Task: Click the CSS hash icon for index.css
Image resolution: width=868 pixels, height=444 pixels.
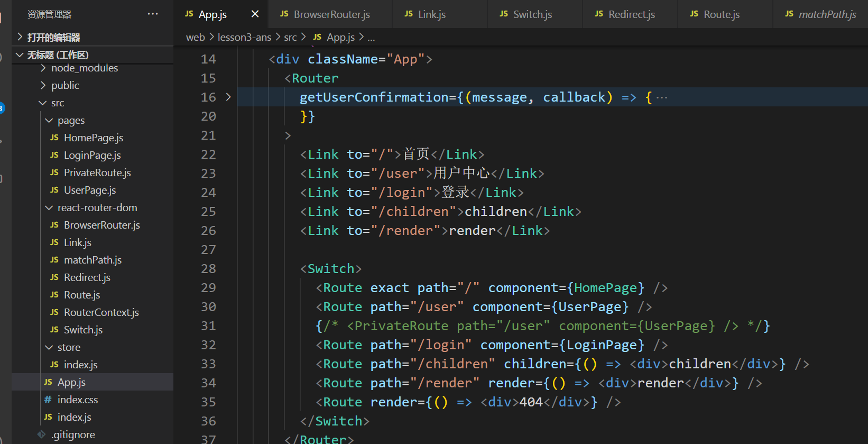Action: (48, 400)
